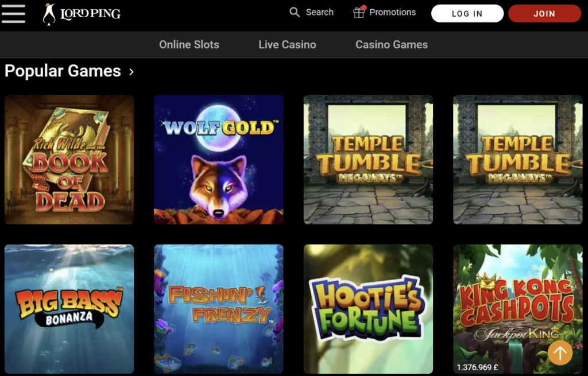Image resolution: width=588 pixels, height=376 pixels.
Task: Click the Lord Ping penguin logo
Action: pyautogui.click(x=82, y=14)
